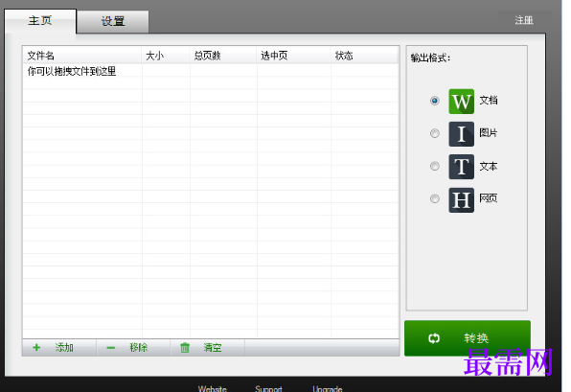Click the 文本 format label
The height and width of the screenshot is (392, 571).
(489, 166)
